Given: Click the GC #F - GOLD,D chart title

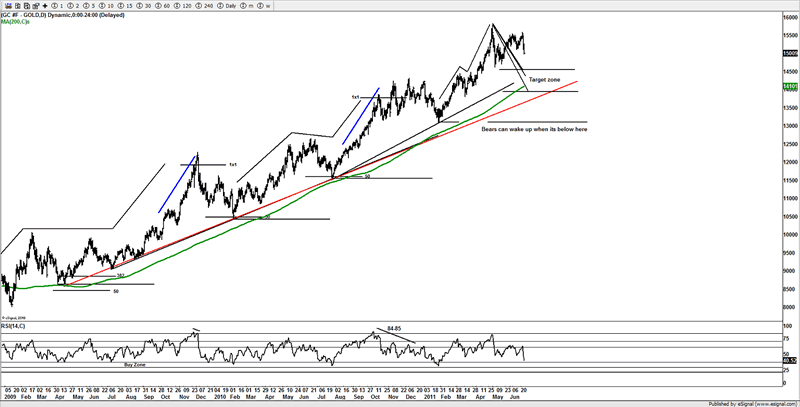Looking at the screenshot, I should pyautogui.click(x=62, y=15).
